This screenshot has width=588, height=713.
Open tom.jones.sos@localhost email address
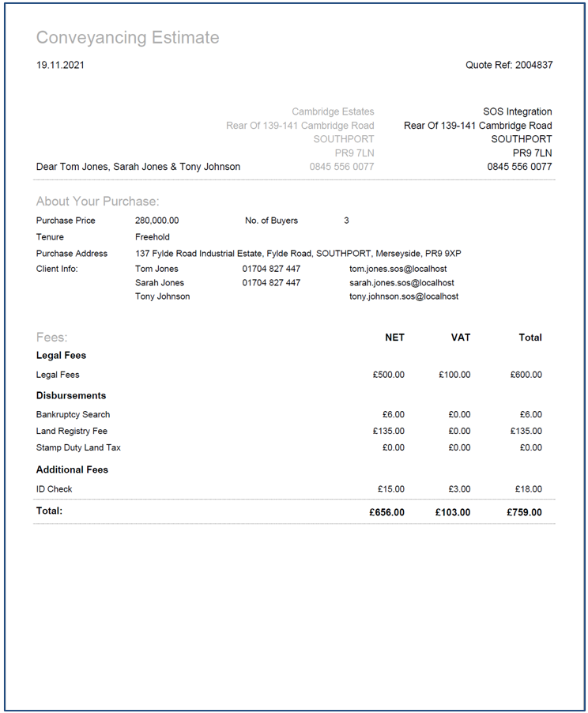click(x=398, y=269)
